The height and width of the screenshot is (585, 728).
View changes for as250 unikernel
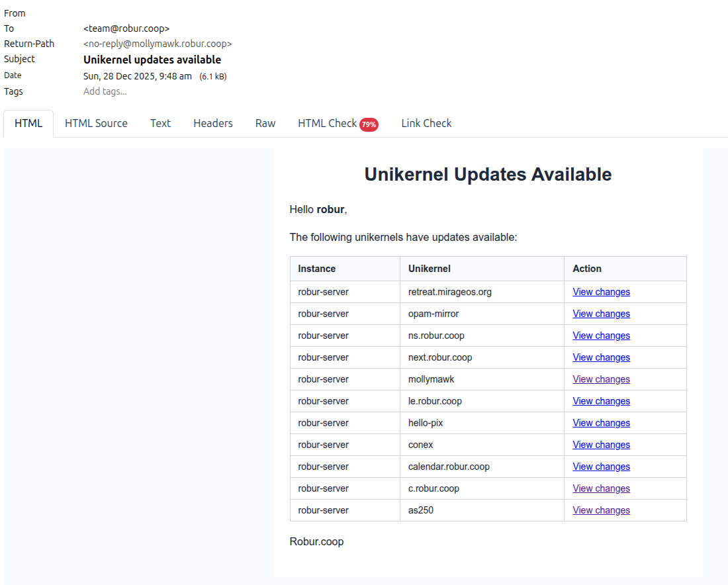click(x=601, y=510)
